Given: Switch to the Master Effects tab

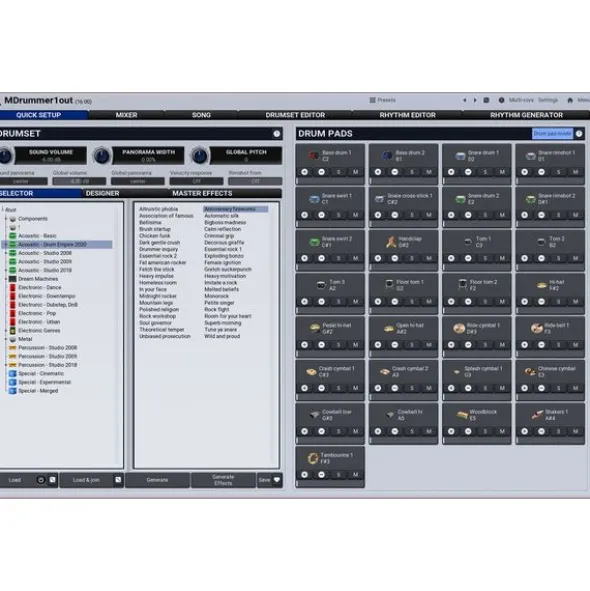Looking at the screenshot, I should coord(202,193).
